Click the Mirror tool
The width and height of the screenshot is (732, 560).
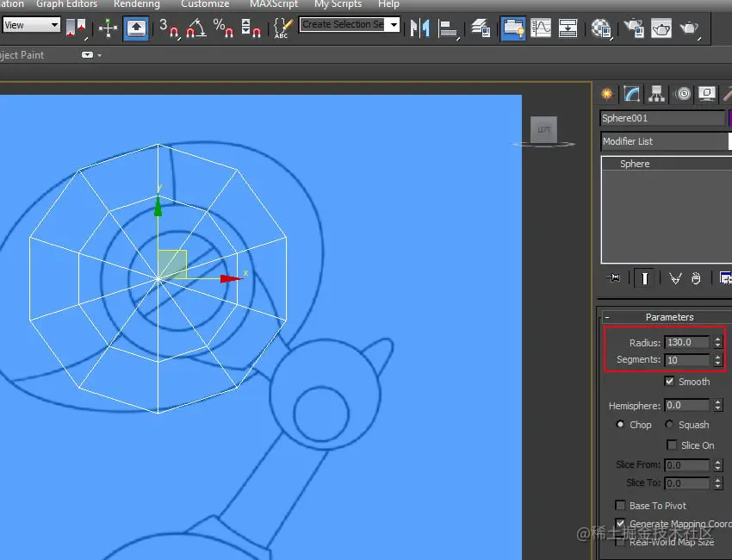tap(419, 28)
